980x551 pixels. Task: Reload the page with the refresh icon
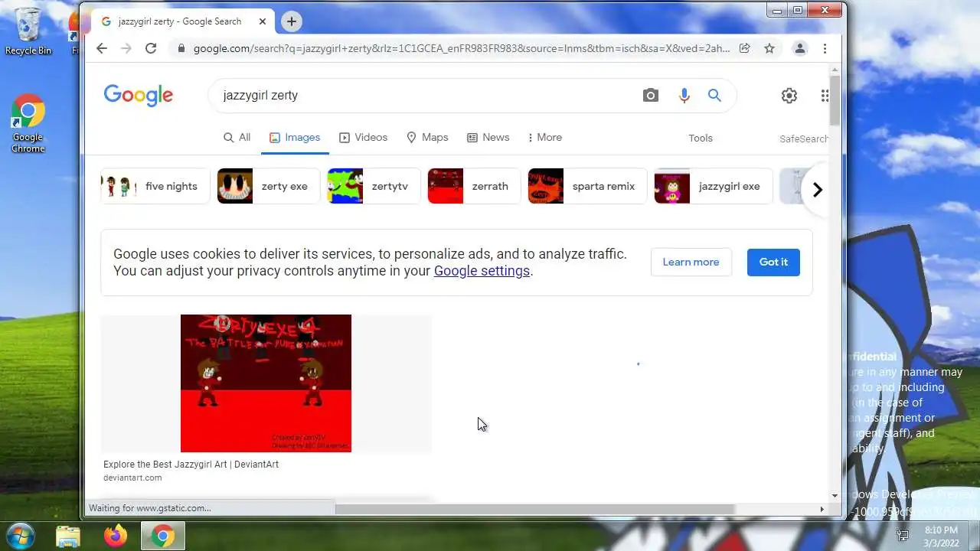(151, 48)
